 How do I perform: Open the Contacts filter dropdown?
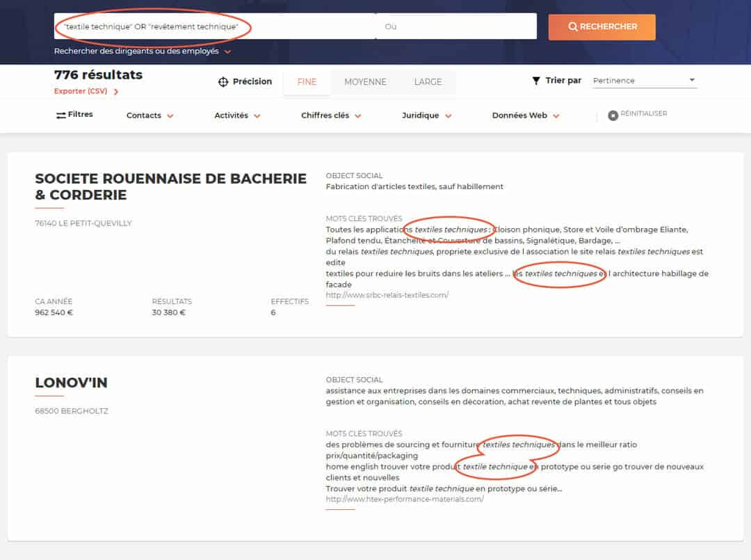pos(150,115)
